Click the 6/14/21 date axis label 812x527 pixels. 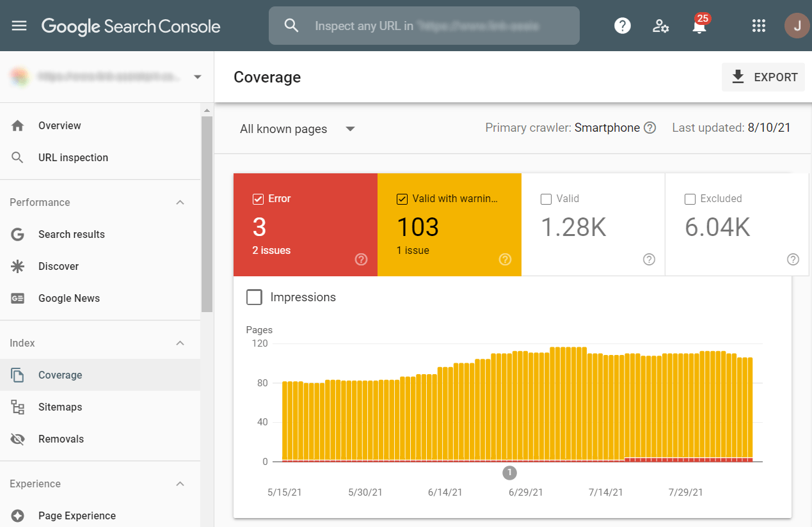pos(445,492)
